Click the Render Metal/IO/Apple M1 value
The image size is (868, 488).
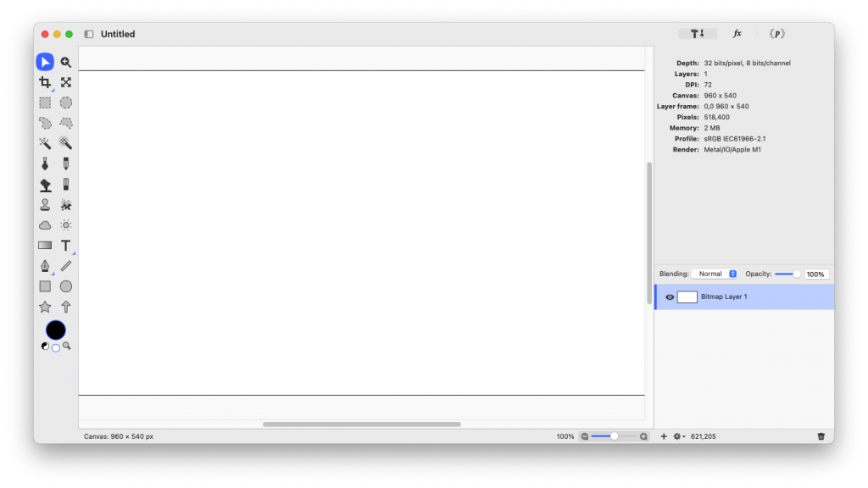pos(732,150)
